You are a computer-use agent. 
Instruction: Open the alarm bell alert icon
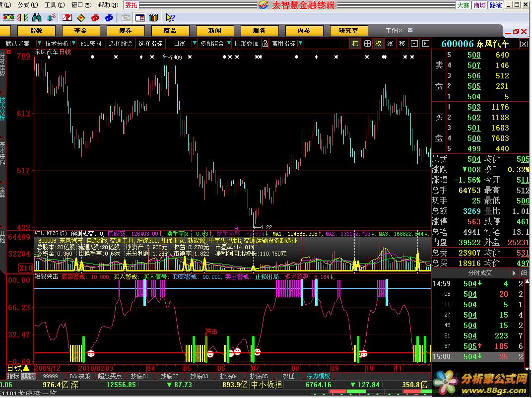[51, 17]
